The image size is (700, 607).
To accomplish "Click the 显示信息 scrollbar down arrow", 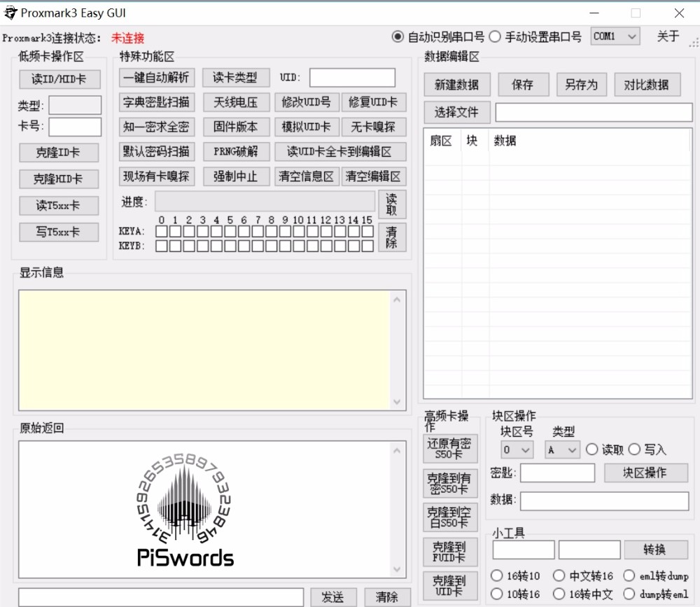I will coord(397,402).
